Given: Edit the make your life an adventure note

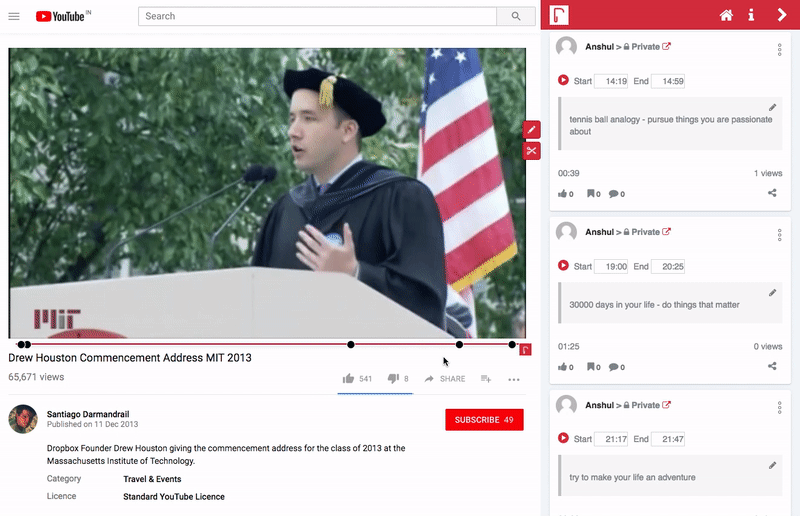Looking at the screenshot, I should point(772,465).
